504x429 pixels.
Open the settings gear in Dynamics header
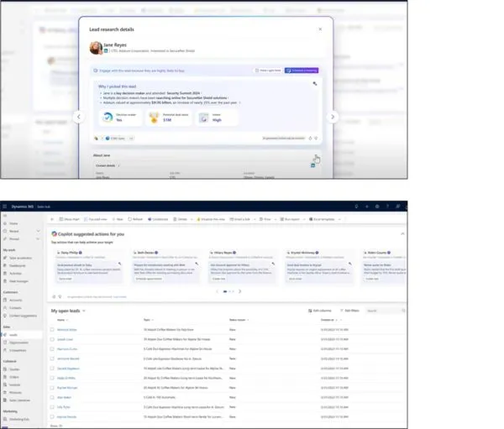click(377, 207)
